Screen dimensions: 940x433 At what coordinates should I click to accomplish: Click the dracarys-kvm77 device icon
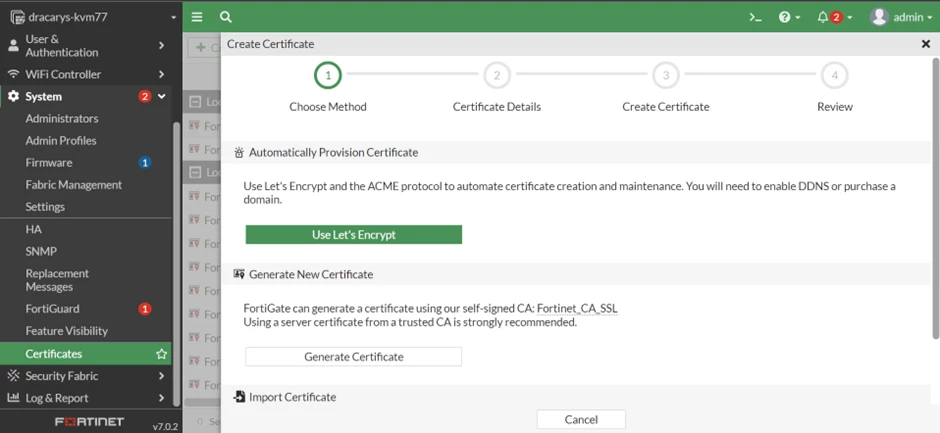tap(17, 17)
